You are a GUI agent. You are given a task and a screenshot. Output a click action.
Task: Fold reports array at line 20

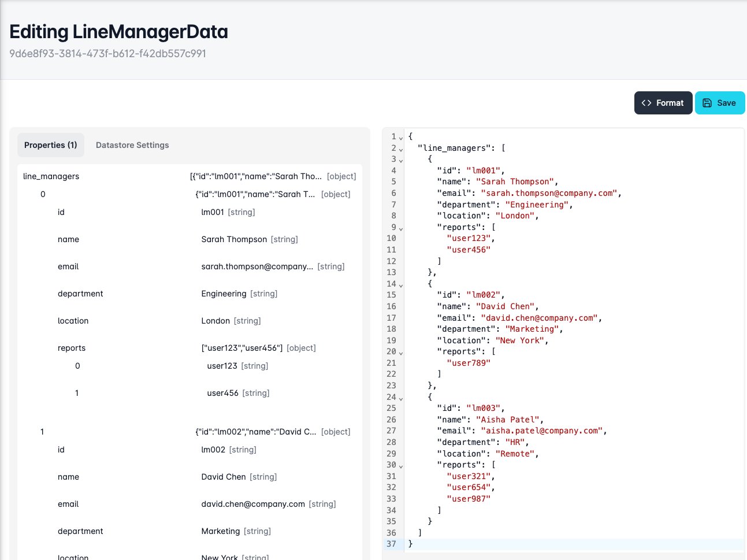[x=401, y=353]
